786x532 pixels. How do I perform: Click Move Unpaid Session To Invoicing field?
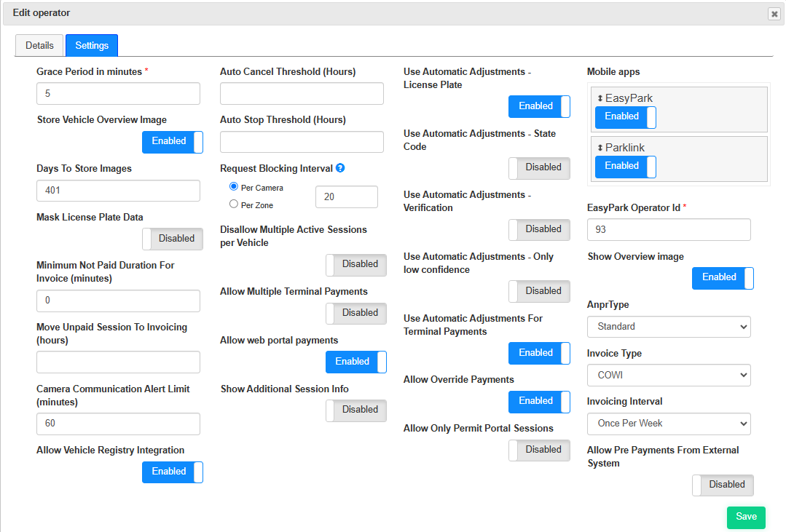coord(118,362)
